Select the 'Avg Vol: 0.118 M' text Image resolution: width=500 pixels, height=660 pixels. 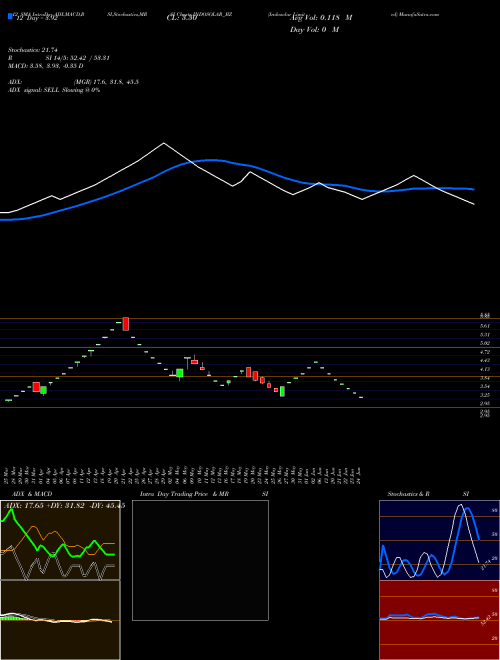point(321,18)
